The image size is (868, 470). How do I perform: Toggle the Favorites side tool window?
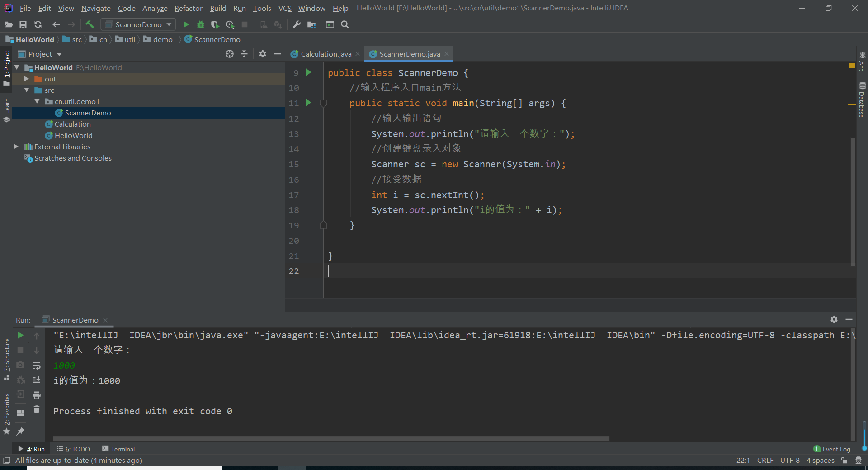[x=7, y=414]
